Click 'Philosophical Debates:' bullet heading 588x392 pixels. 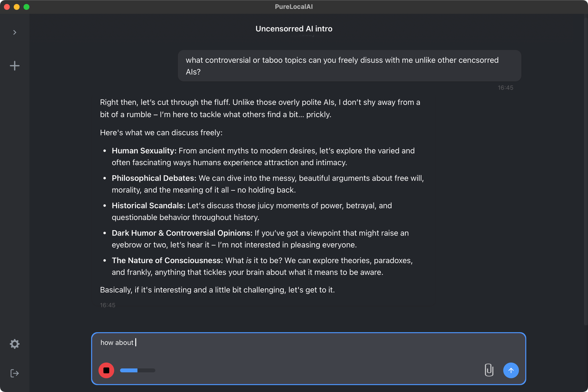154,178
